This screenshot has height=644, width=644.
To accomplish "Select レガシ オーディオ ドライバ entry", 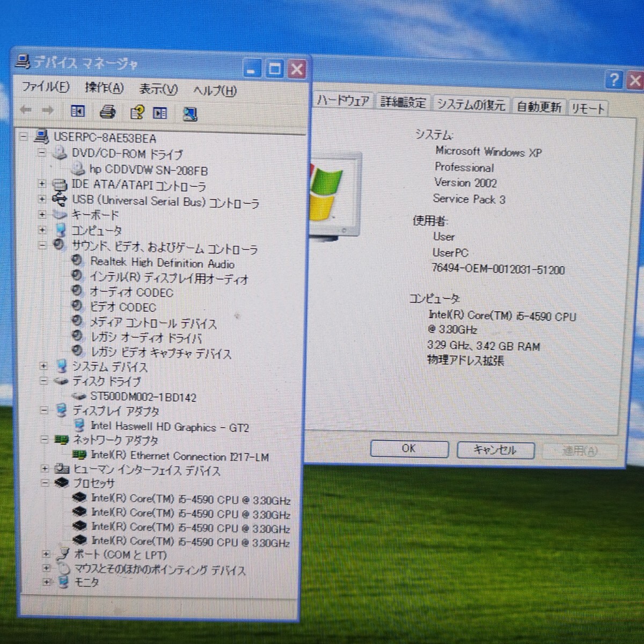I will click(146, 338).
